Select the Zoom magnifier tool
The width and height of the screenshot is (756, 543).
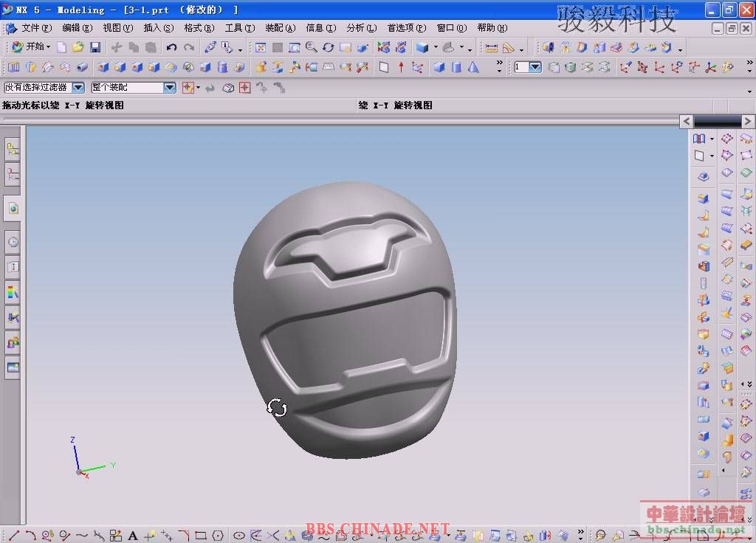click(x=312, y=47)
